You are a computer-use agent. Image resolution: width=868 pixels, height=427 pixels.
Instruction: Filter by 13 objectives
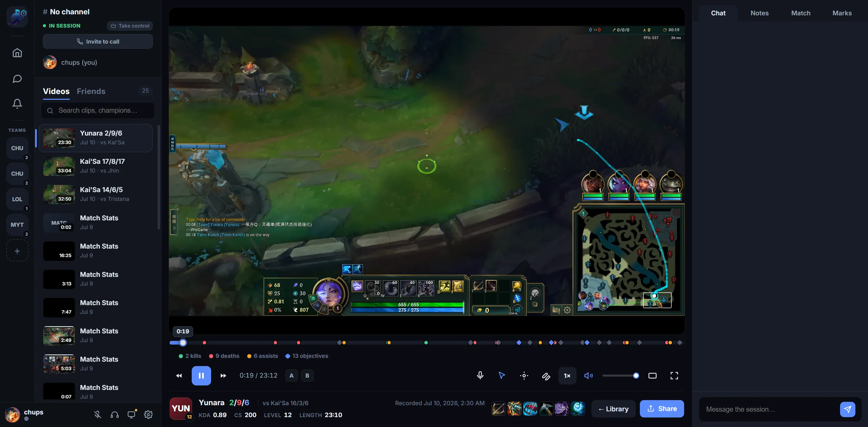(307, 356)
